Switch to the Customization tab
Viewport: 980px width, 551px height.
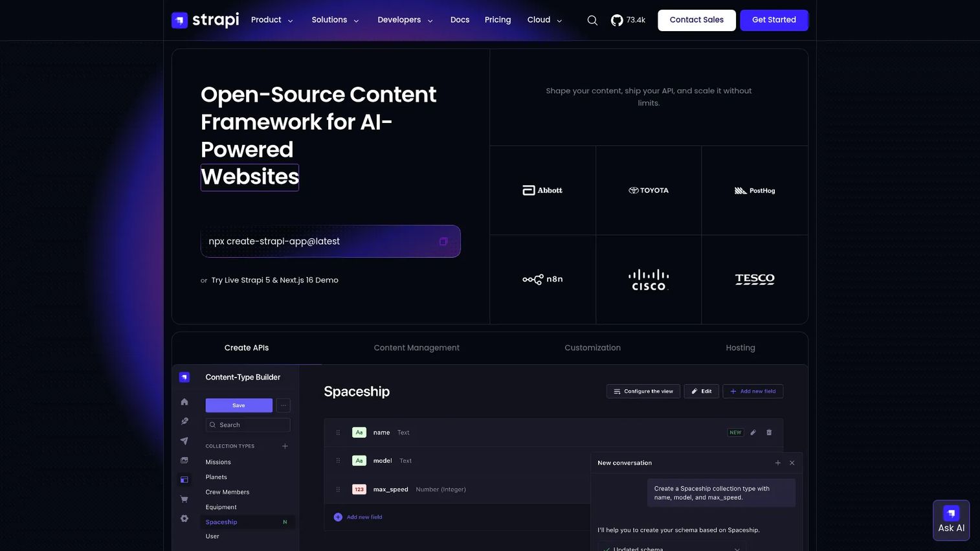(x=592, y=348)
